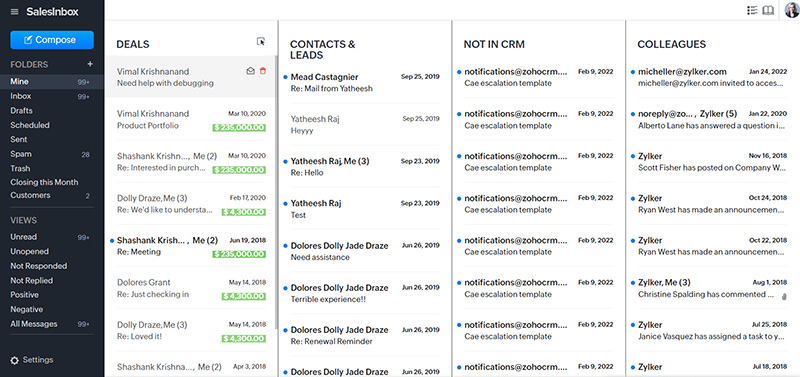Image resolution: width=800 pixels, height=377 pixels.
Task: Open 'Need help with debugging' email
Action: pos(190,77)
